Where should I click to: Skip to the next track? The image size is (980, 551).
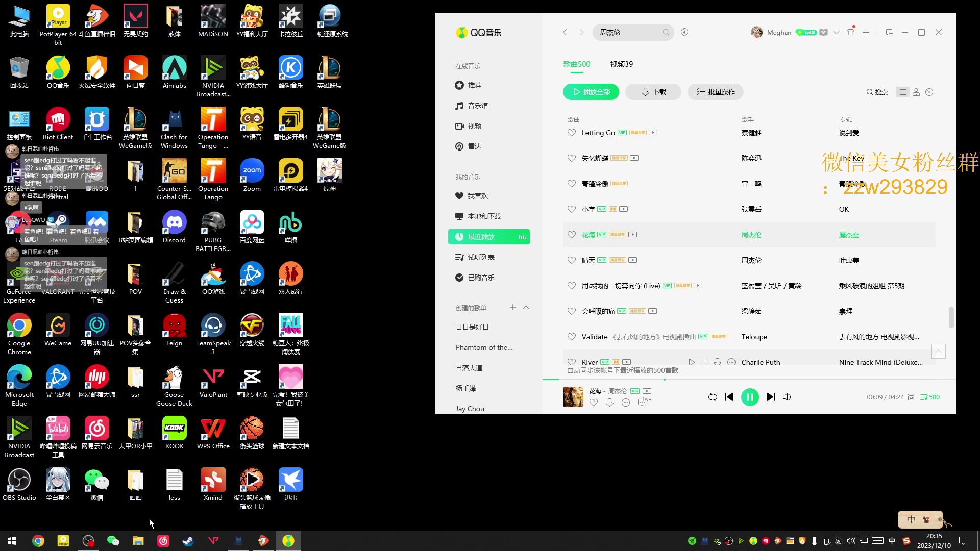coord(771,397)
